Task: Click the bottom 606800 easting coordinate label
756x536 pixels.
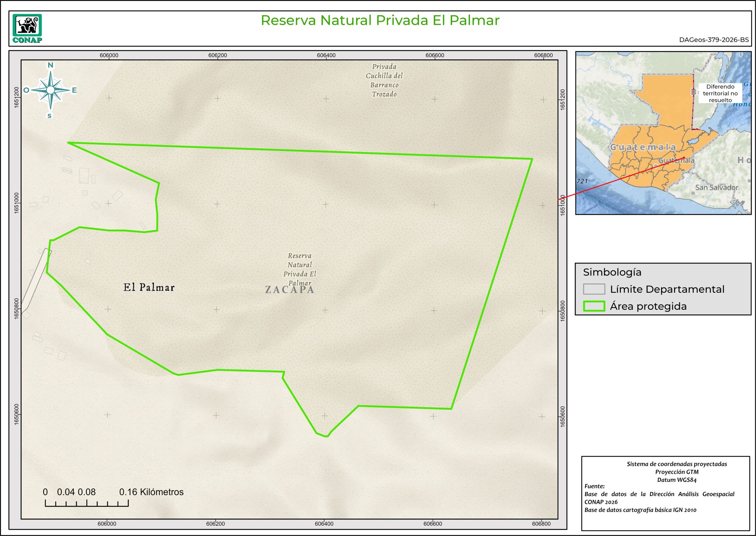Action: pyautogui.click(x=541, y=523)
